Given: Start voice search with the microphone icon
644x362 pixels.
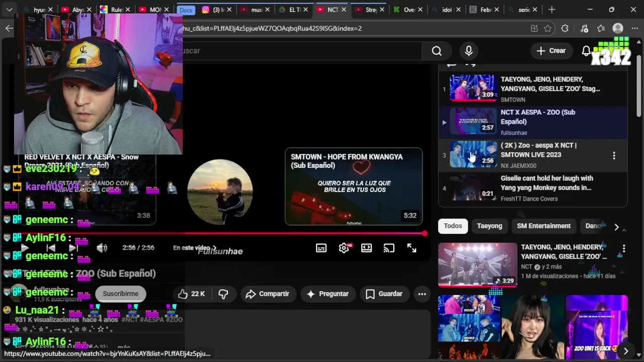Looking at the screenshot, I should [x=468, y=51].
